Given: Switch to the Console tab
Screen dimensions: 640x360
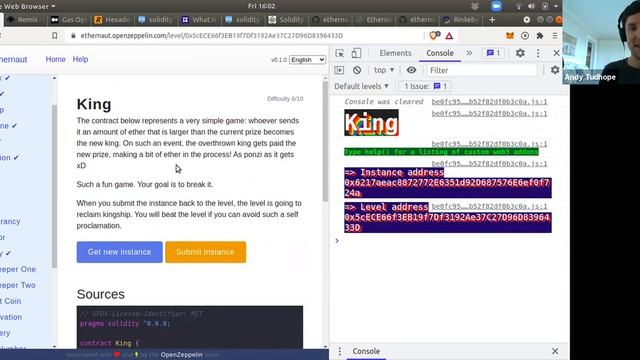Looking at the screenshot, I should click(x=440, y=53).
